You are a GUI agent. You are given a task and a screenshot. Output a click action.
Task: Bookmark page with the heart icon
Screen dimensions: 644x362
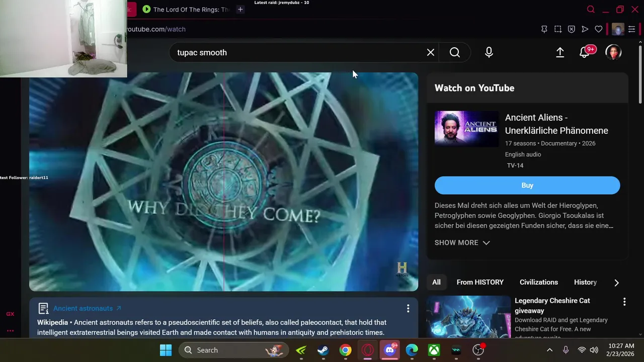[x=599, y=29]
